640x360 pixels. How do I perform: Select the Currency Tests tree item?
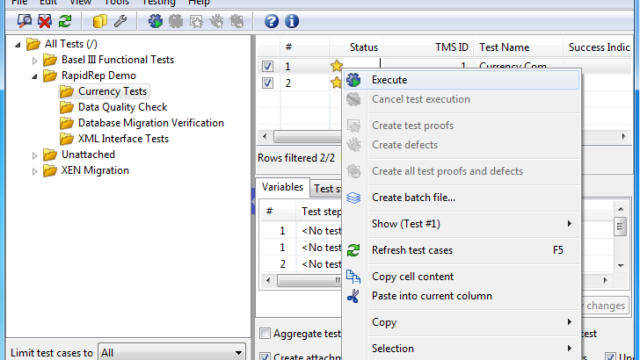[112, 91]
